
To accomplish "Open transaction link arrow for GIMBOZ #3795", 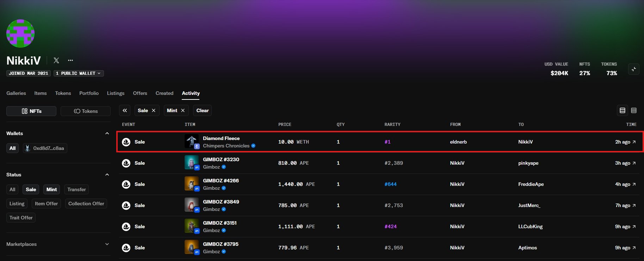I will 634,248.
